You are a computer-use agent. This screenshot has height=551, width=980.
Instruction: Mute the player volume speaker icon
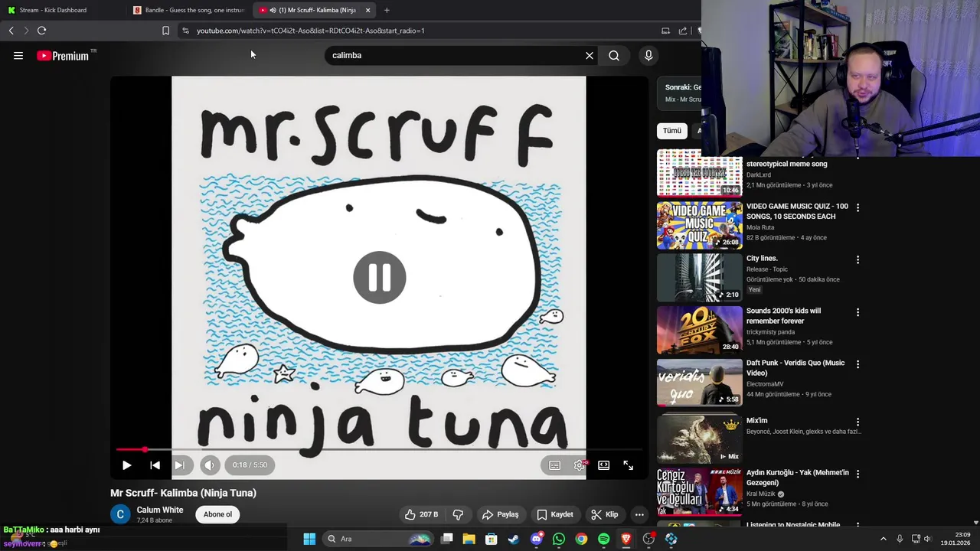(210, 465)
